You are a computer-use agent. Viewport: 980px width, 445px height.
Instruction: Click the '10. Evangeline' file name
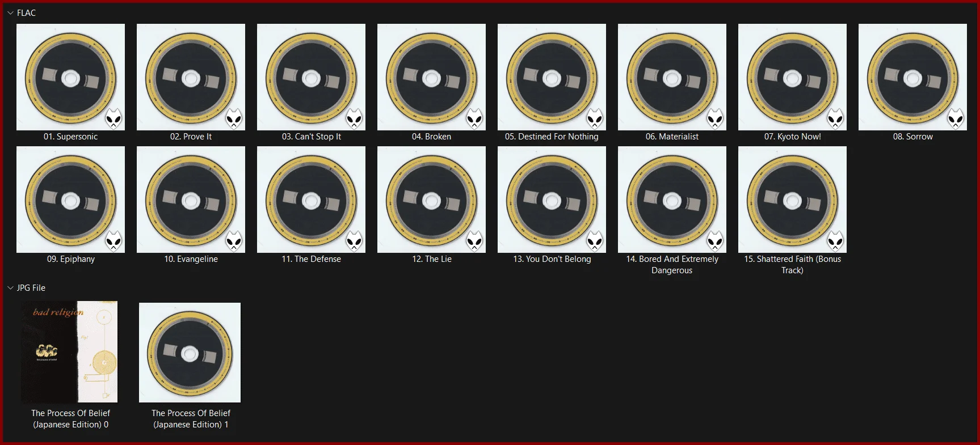click(x=191, y=259)
